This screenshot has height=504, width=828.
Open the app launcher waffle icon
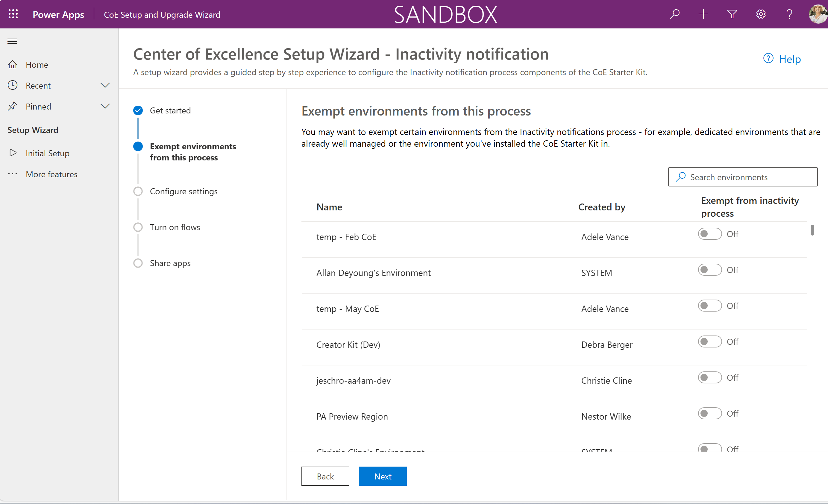(13, 14)
